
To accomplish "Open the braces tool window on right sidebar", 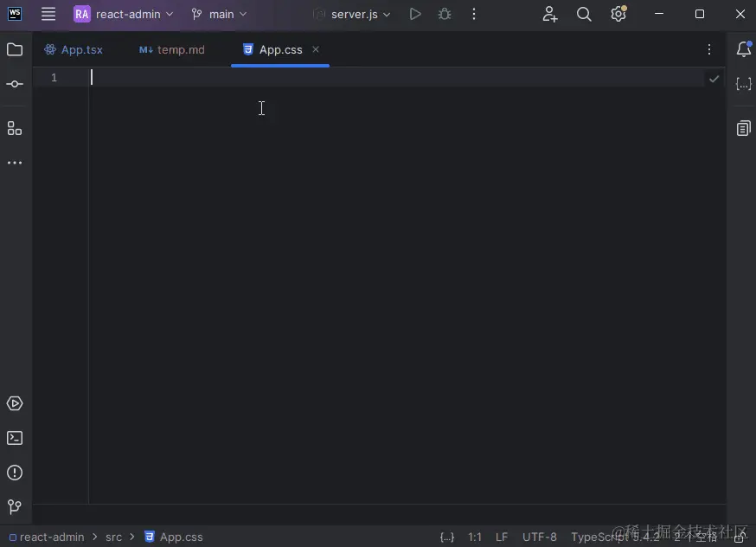I will point(744,84).
